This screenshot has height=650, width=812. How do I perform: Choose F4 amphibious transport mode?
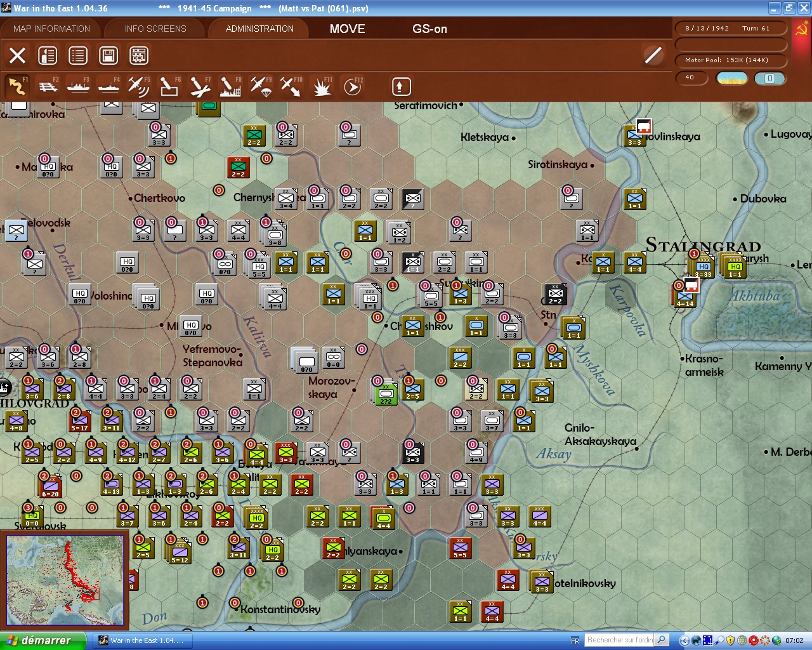tap(108, 86)
